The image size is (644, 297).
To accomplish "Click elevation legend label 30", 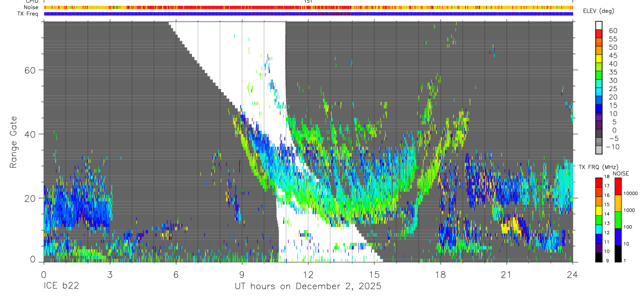I will coord(613,80).
